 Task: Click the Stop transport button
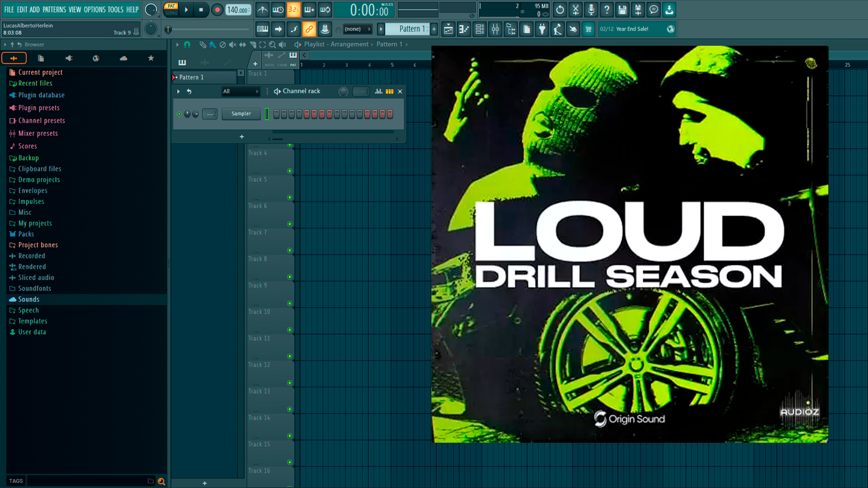pos(201,10)
